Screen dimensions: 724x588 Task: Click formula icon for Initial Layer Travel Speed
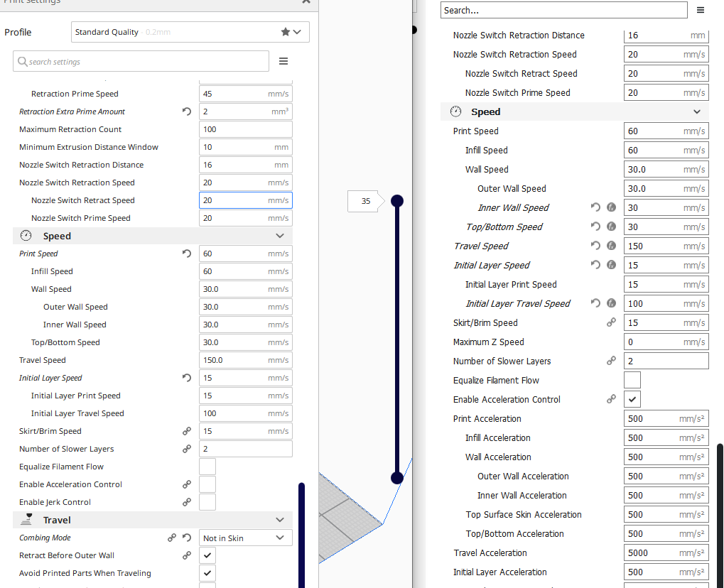pyautogui.click(x=611, y=303)
